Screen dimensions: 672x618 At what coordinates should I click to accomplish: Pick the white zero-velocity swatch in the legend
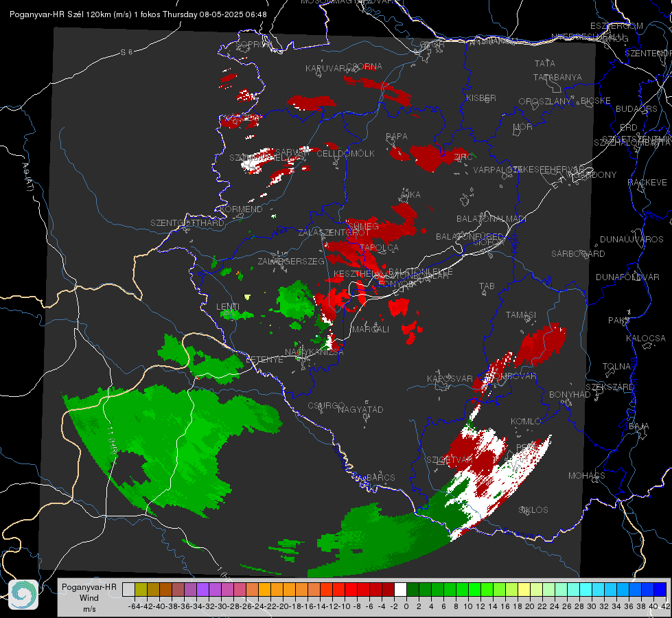(400, 590)
